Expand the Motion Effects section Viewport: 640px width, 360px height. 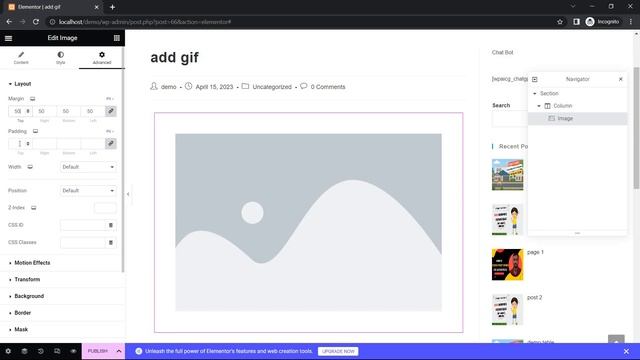tap(61, 263)
